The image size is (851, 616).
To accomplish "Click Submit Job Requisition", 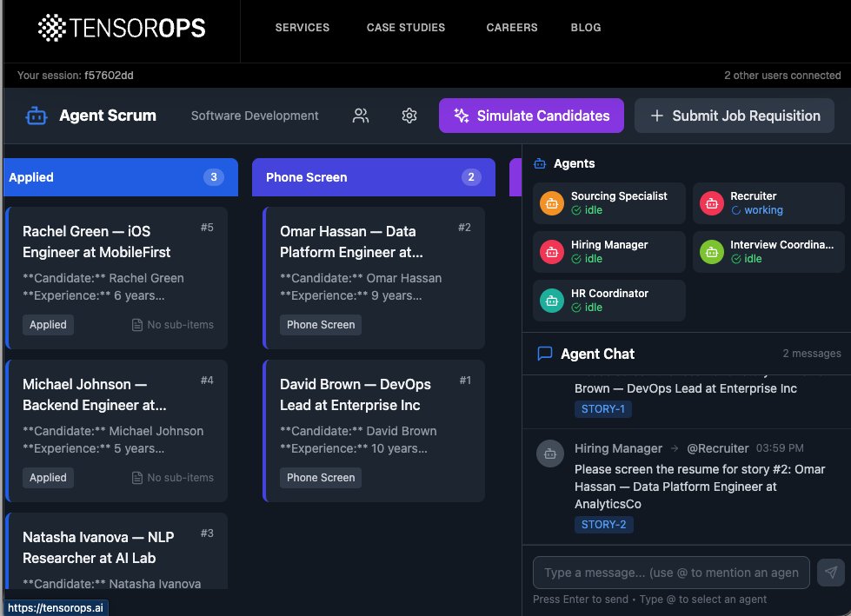I will 734,115.
